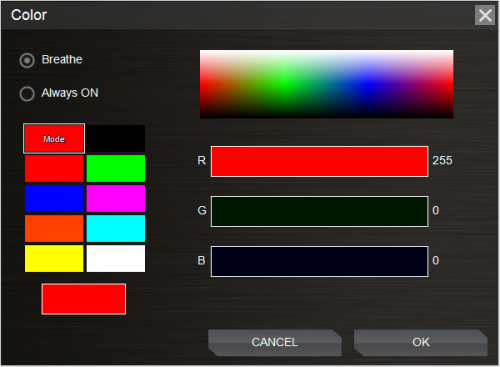This screenshot has width=500, height=367.
Task: Pick the magenta color swatch
Action: point(116,198)
